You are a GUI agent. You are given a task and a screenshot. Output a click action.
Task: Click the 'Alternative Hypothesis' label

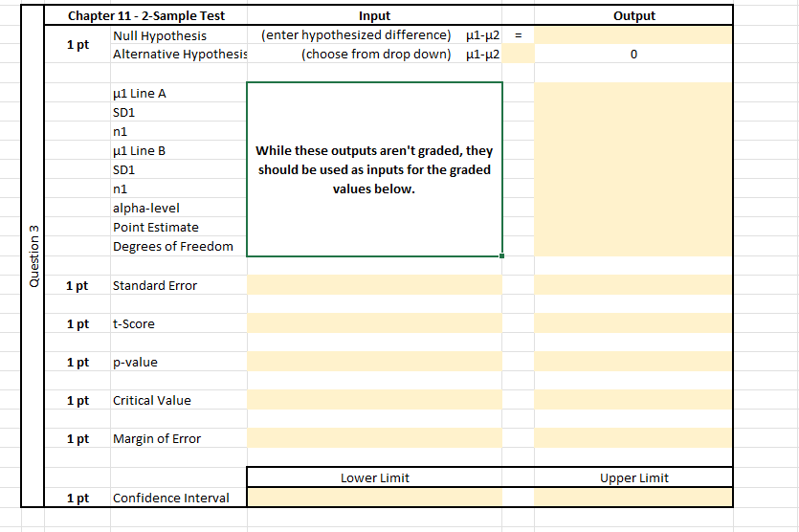[180, 54]
